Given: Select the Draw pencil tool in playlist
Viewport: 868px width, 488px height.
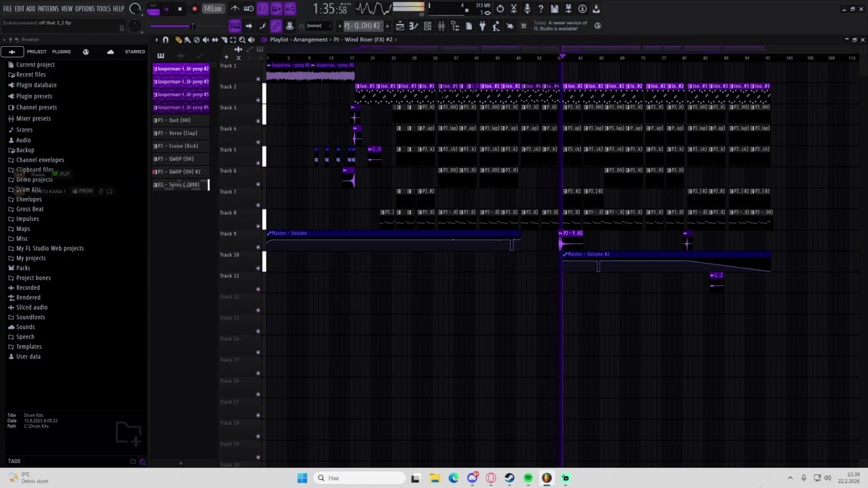Looking at the screenshot, I should click(x=179, y=39).
